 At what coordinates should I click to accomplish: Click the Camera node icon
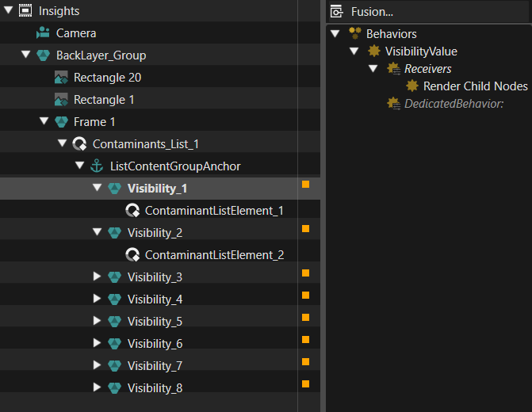[43, 33]
